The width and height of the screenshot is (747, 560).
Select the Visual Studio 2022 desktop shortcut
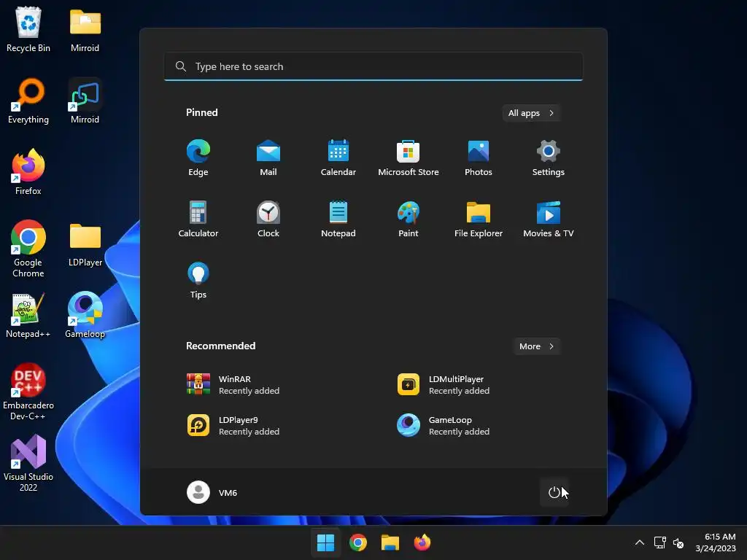tap(28, 463)
